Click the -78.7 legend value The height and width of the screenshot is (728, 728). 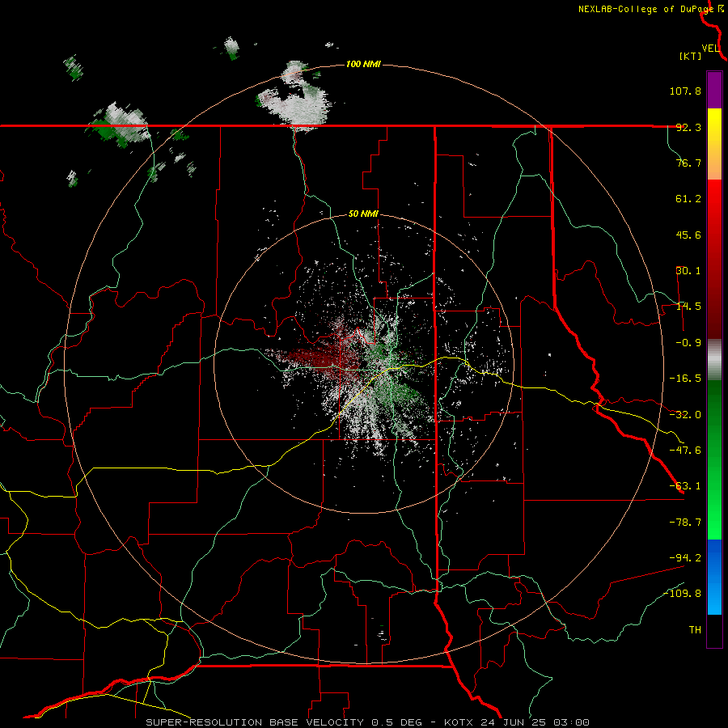[685, 523]
